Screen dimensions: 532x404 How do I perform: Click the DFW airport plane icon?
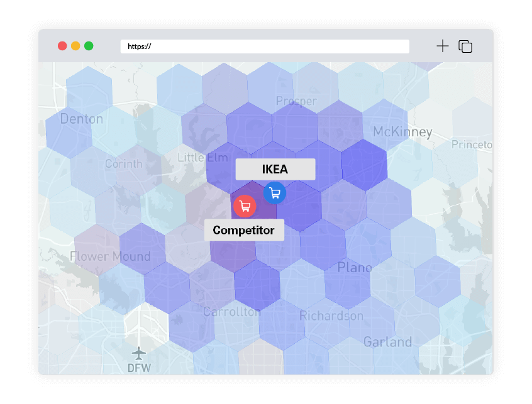pos(139,354)
